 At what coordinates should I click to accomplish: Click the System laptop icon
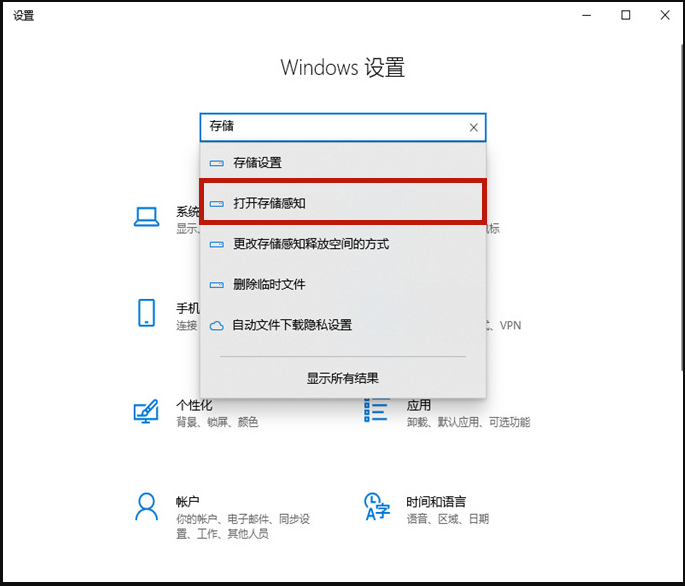point(147,218)
